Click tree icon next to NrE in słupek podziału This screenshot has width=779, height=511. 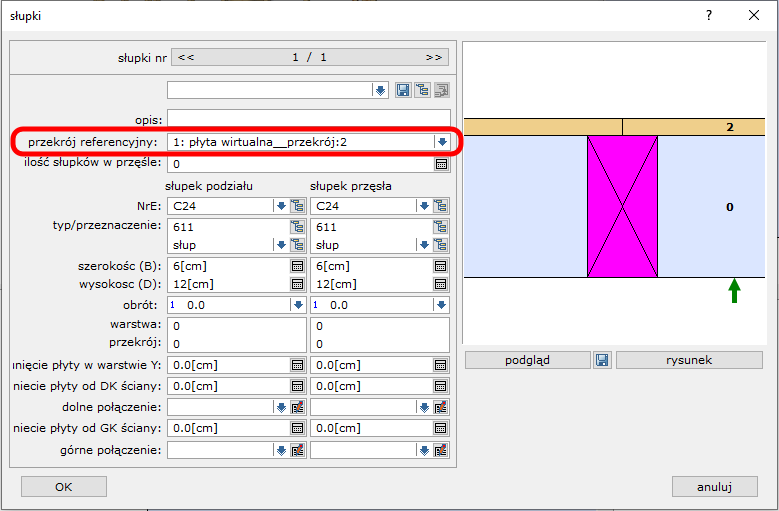297,206
